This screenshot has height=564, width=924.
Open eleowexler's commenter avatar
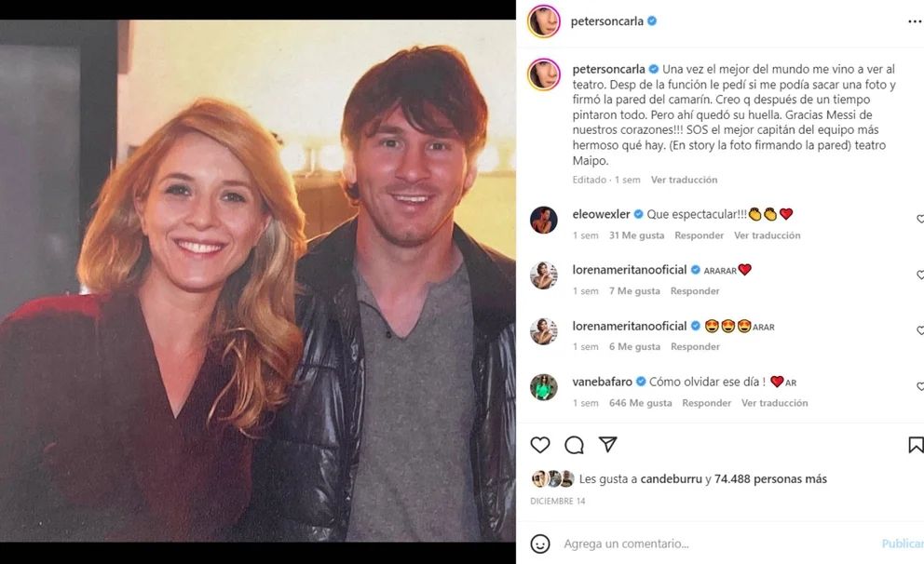point(544,220)
